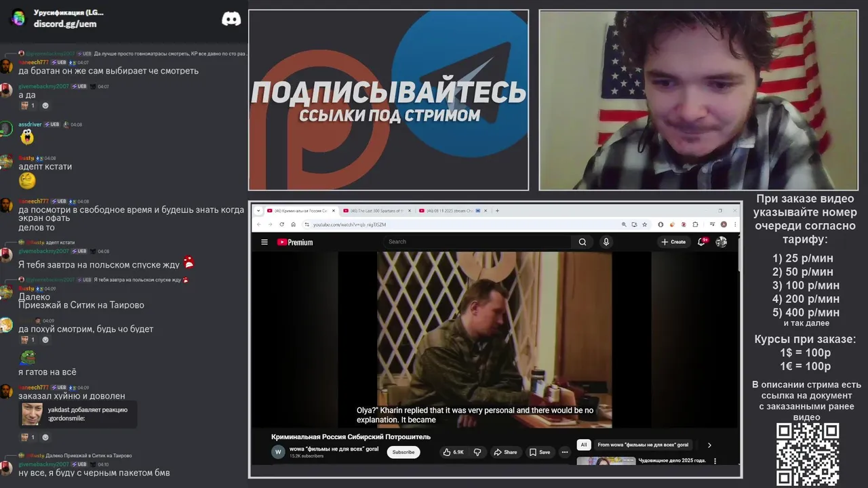Screen dimensions: 868x488
Task: Click message 'я гатов на всё'
Action: coord(47,372)
